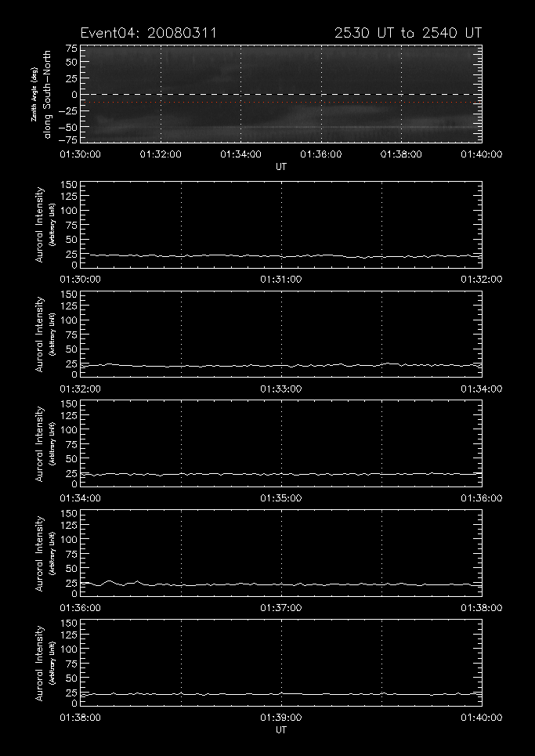Click the '-50' tick on keogram axis

[x=68, y=127]
